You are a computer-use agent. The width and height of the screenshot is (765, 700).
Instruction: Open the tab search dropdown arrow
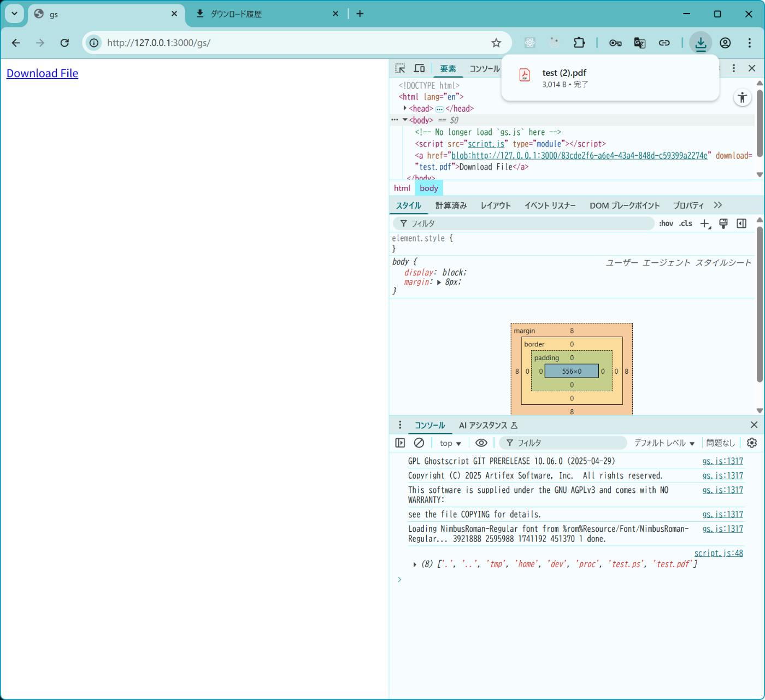[14, 14]
